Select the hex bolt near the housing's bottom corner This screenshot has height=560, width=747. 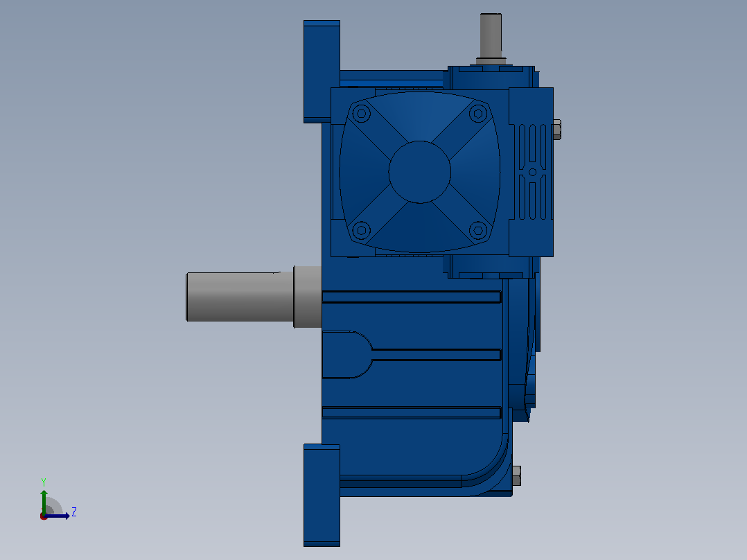(x=516, y=475)
